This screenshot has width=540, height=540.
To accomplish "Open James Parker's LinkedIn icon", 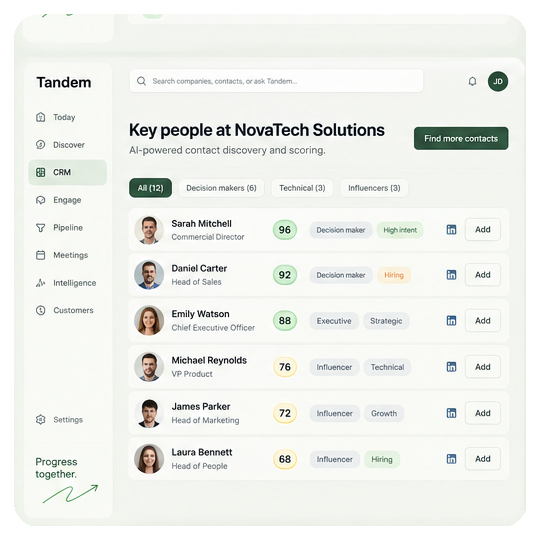I will (x=451, y=413).
